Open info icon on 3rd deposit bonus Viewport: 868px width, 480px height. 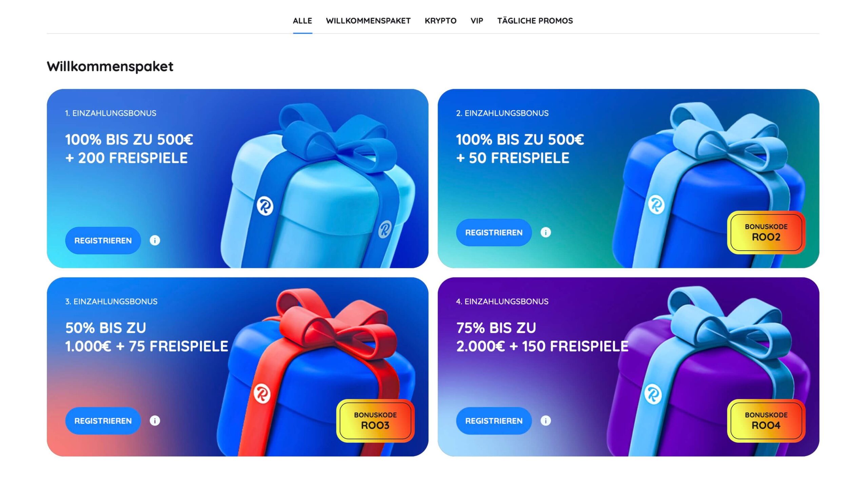[x=155, y=421]
